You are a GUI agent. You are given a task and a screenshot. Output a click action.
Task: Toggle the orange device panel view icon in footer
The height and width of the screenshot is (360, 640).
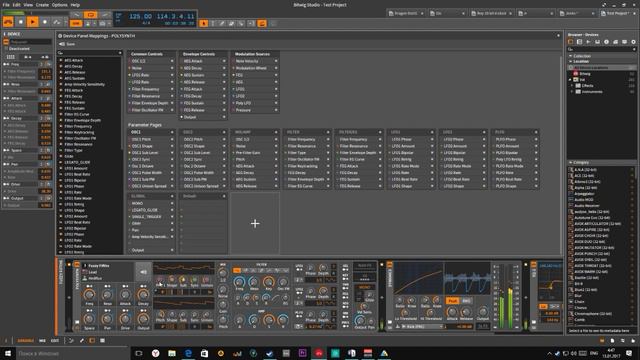coord(92,340)
